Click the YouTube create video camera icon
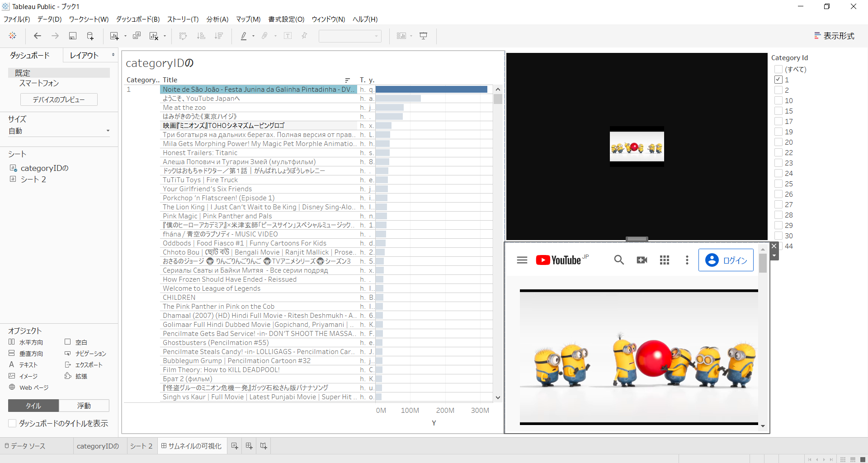The image size is (868, 463). pos(642,260)
